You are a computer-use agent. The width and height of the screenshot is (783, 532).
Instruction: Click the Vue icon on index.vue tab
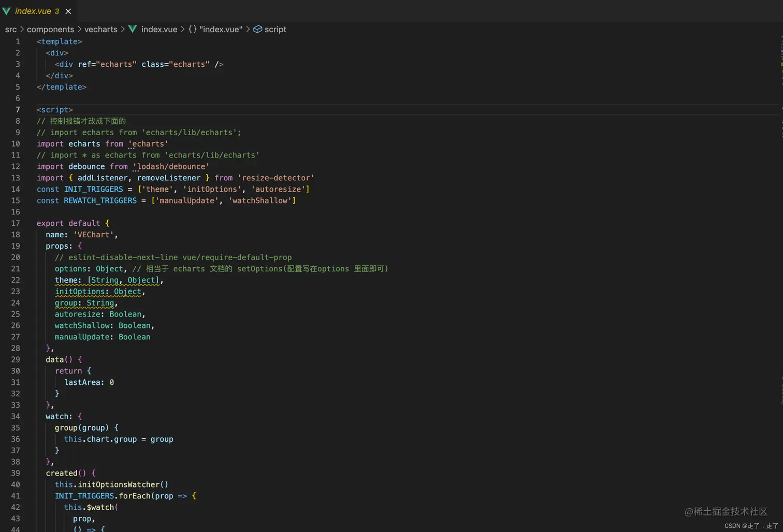pos(6,11)
